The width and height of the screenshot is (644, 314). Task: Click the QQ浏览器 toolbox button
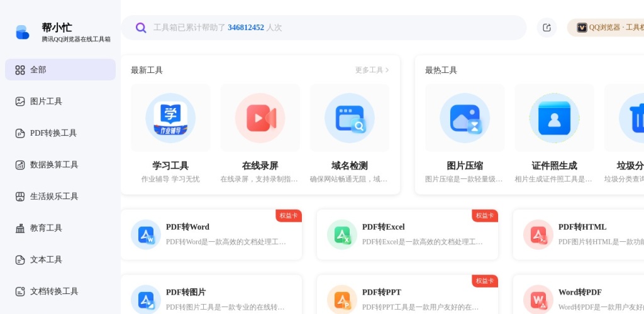pyautogui.click(x=608, y=28)
